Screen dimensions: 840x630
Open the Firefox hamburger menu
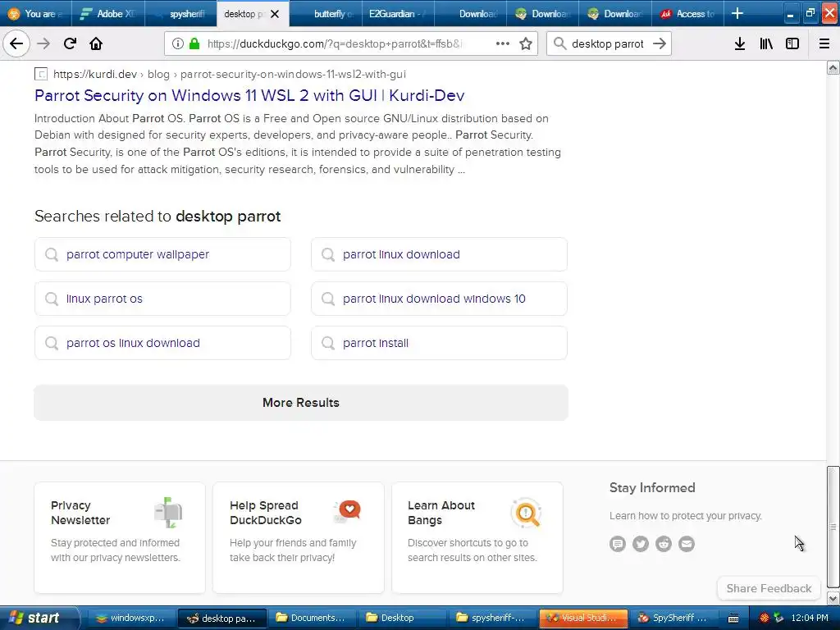tap(824, 43)
